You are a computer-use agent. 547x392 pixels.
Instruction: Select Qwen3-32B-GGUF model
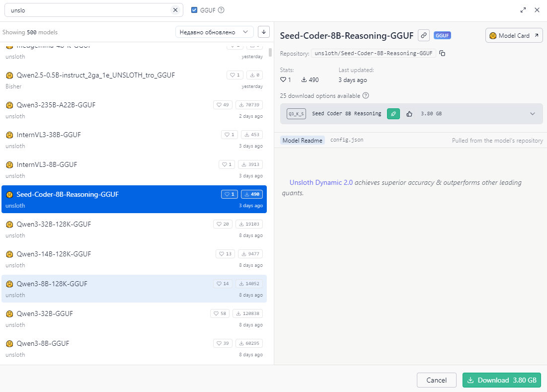point(134,319)
